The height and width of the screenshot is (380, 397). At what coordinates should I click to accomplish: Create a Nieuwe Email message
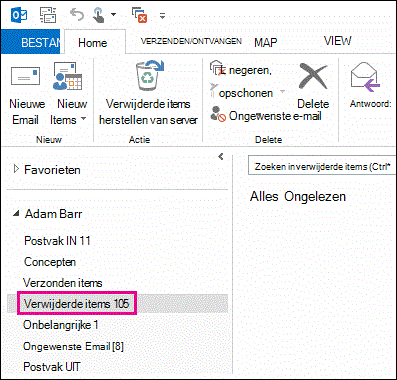[26, 95]
